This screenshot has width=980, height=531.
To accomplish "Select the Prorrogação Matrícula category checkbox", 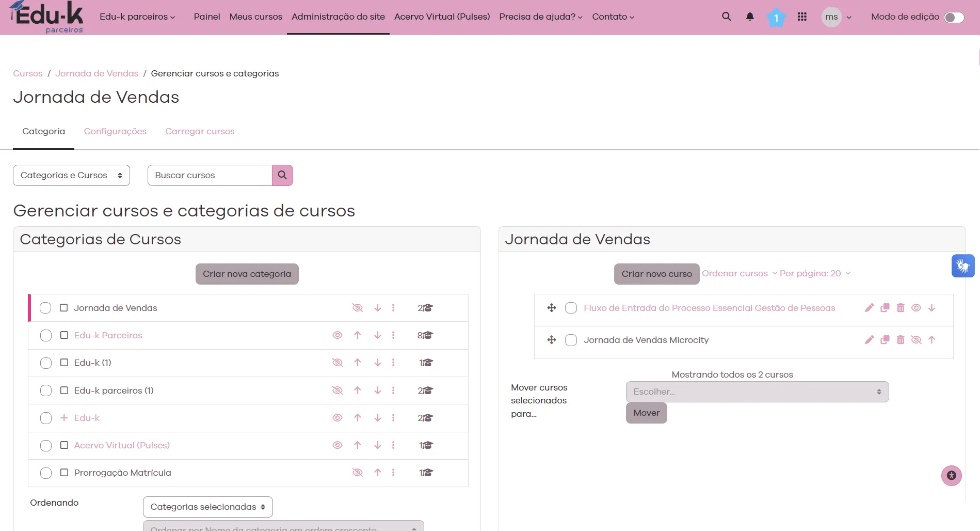I will [46, 473].
